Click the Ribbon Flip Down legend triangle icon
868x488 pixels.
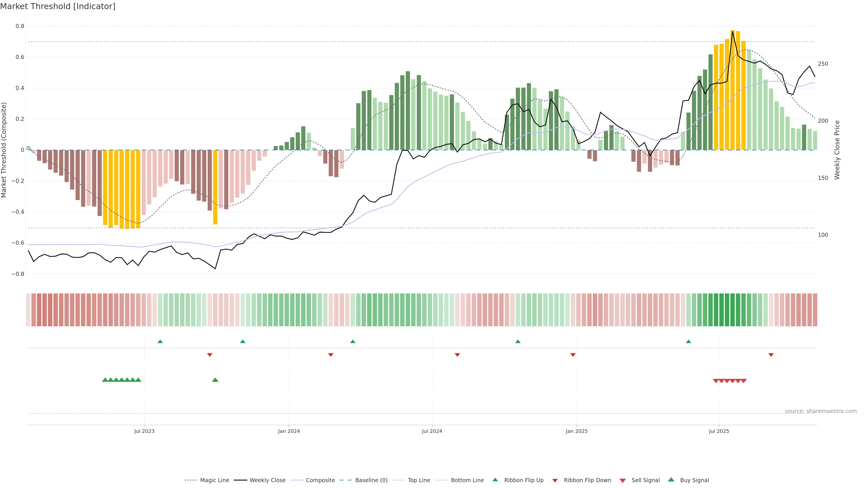pyautogui.click(x=555, y=480)
